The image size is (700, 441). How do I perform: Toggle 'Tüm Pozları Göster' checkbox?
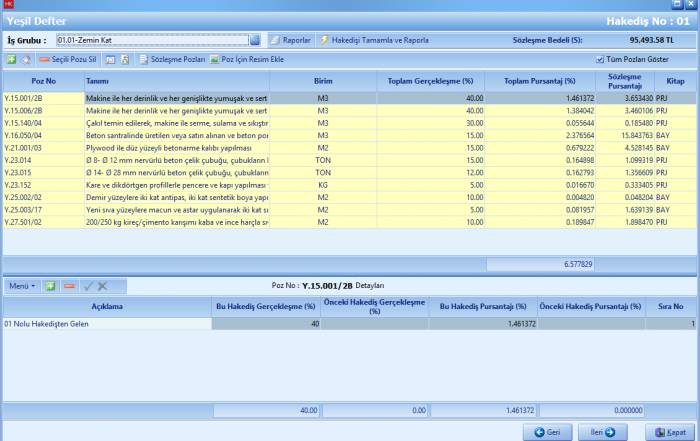click(x=600, y=60)
